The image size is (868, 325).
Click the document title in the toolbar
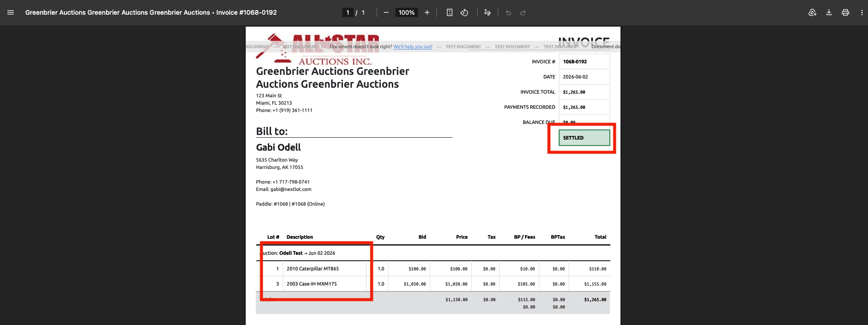[151, 12]
